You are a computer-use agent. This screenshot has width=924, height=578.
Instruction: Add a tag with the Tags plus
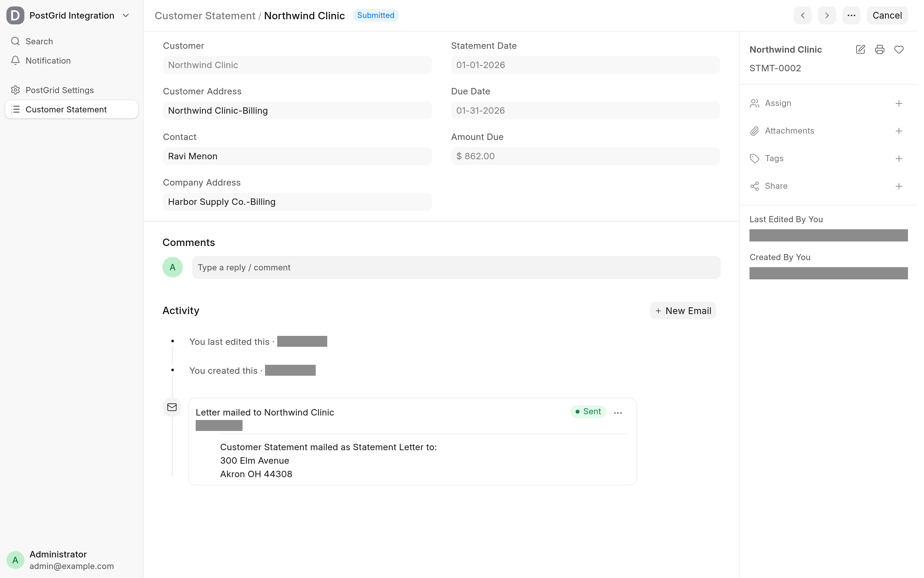899,158
